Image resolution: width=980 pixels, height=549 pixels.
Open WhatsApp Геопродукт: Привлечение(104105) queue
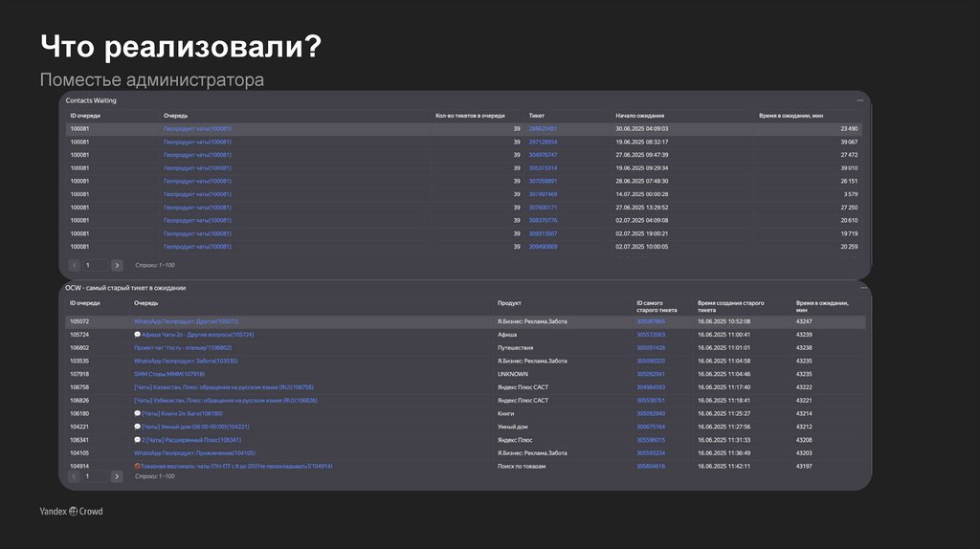[x=194, y=452]
